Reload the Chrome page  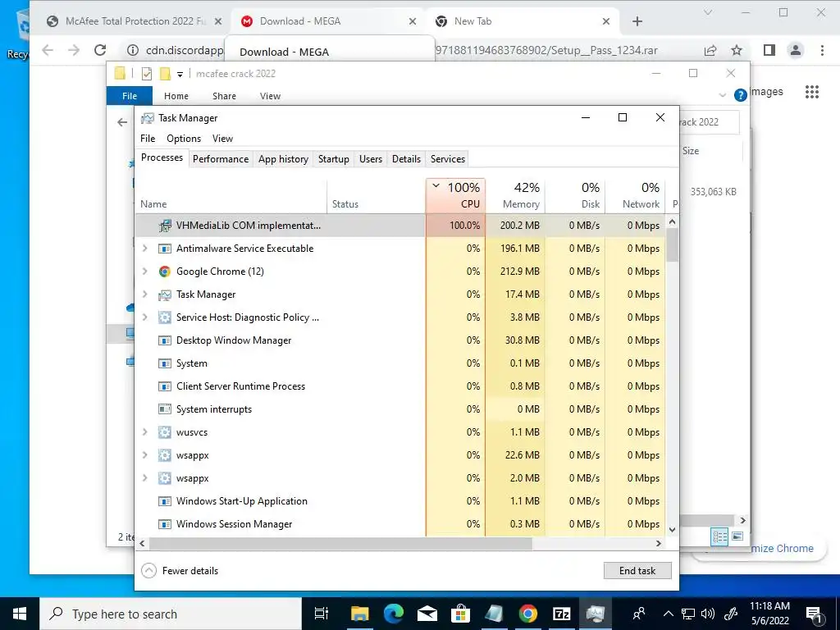(100, 50)
